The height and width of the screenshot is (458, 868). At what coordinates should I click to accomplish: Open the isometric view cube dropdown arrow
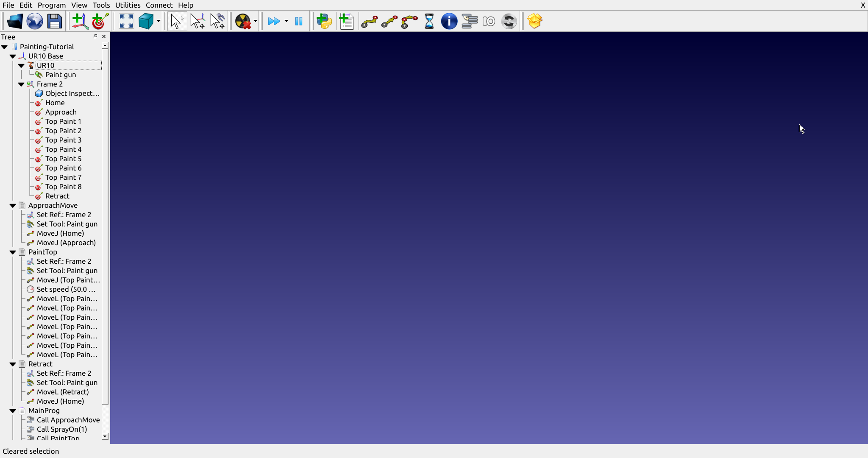click(159, 21)
